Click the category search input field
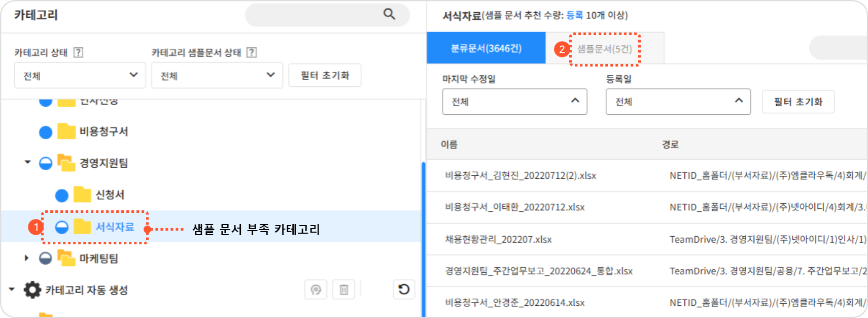The image size is (868, 318). [315, 15]
